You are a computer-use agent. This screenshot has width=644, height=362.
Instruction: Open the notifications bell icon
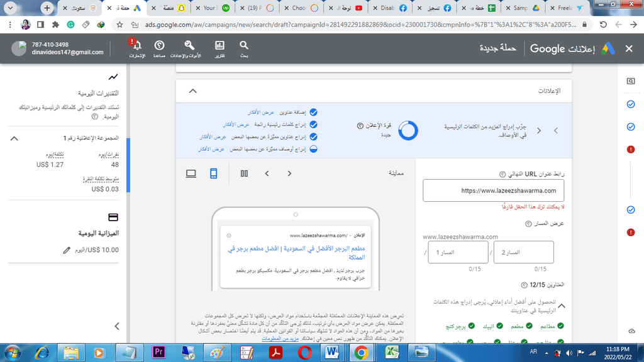tap(137, 45)
